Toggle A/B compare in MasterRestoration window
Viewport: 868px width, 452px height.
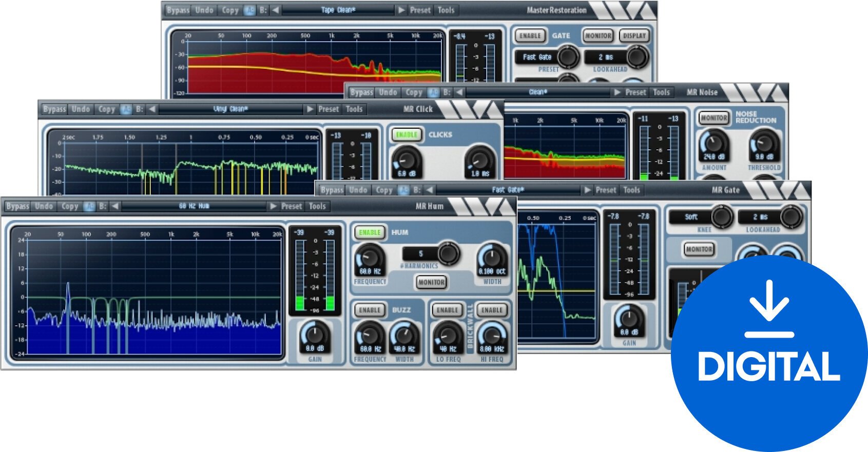(249, 10)
